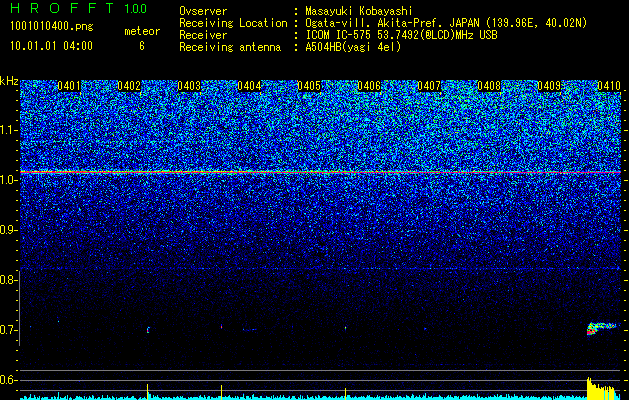The height and width of the screenshot is (400, 629).
Task: Click the 0404 time marker label
Action: [249, 86]
